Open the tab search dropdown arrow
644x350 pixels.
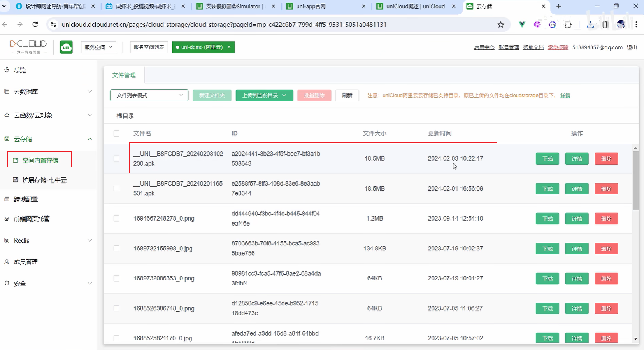4,6
